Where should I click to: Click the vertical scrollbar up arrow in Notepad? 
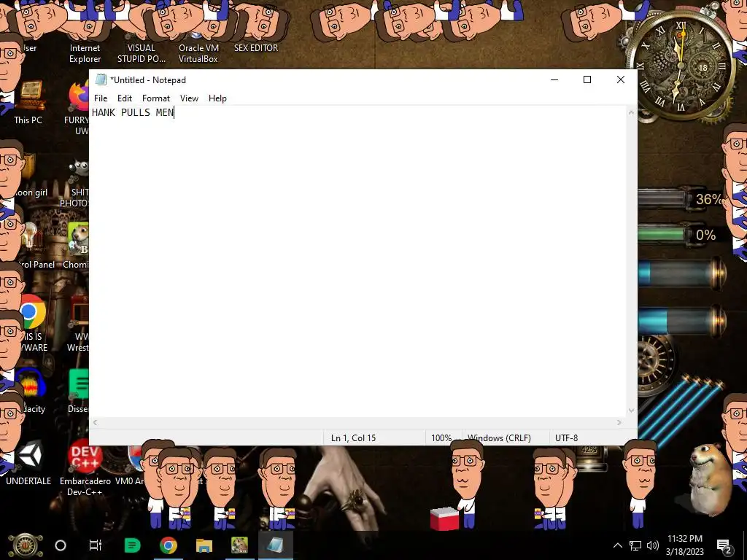point(631,112)
